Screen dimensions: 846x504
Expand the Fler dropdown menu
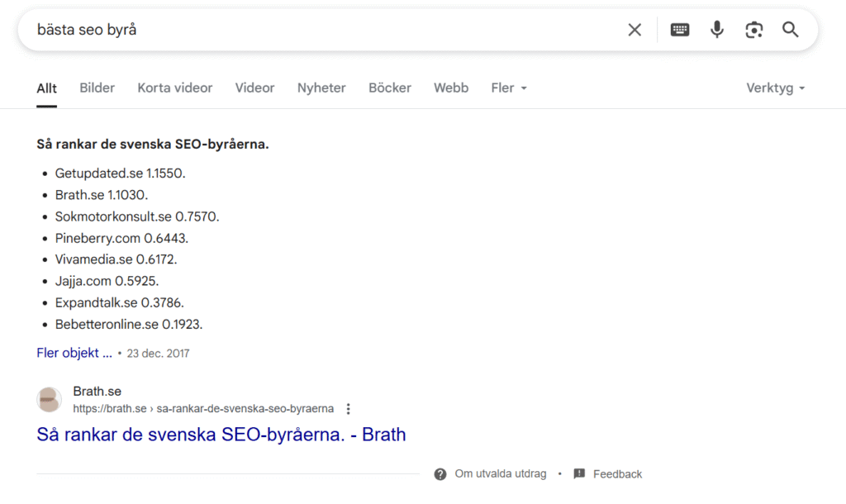pyautogui.click(x=509, y=88)
